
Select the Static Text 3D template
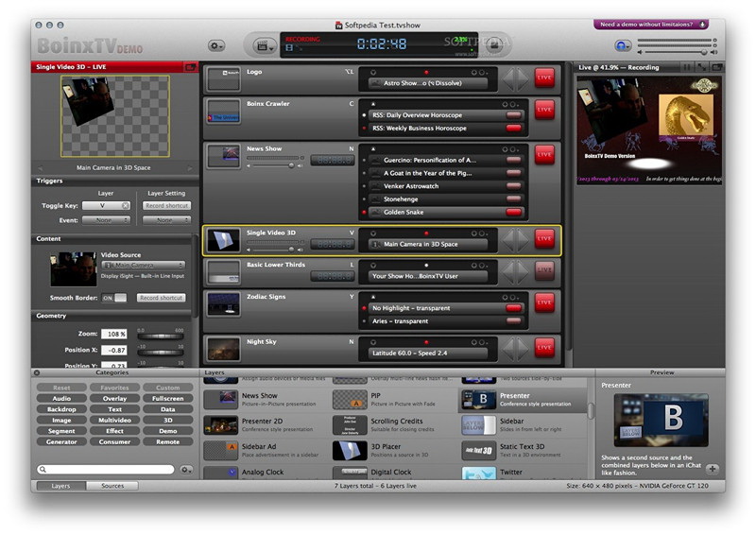524,450
